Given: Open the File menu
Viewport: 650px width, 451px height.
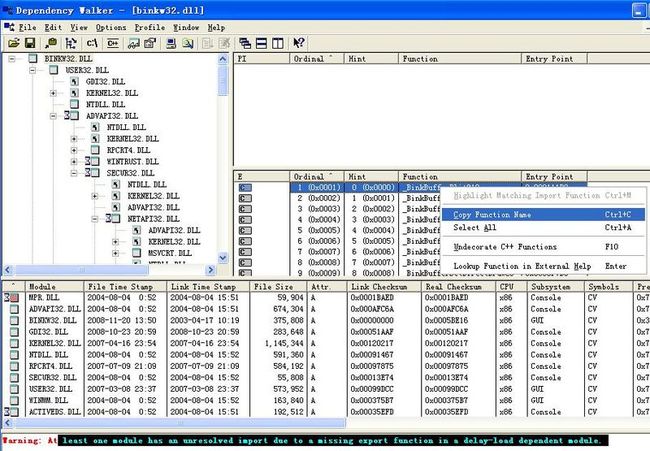Looking at the screenshot, I should point(27,27).
